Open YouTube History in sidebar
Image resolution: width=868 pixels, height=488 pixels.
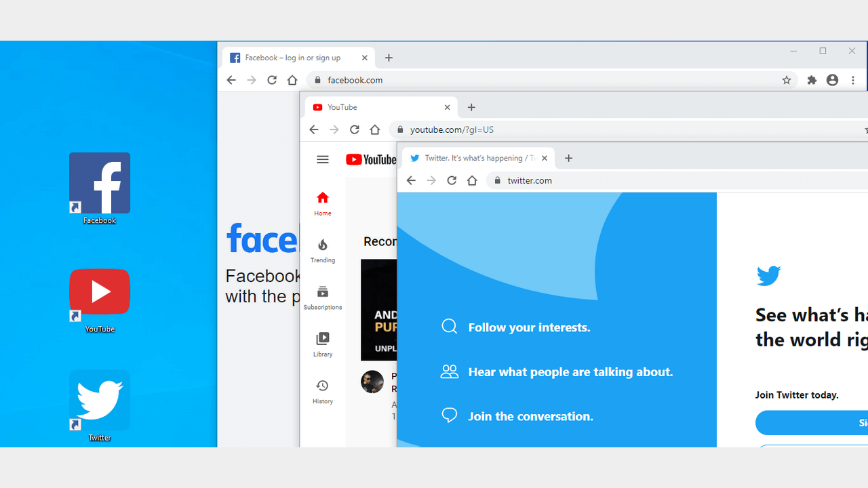(323, 391)
